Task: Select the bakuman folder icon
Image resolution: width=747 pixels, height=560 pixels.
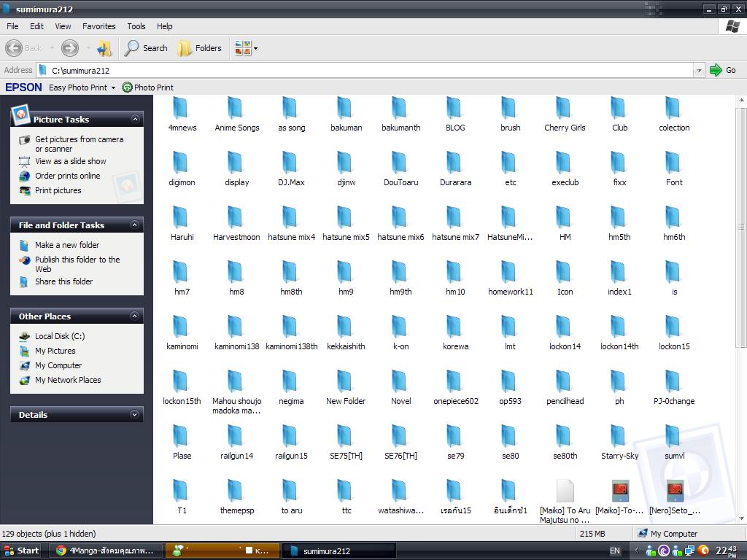Action: tap(344, 108)
